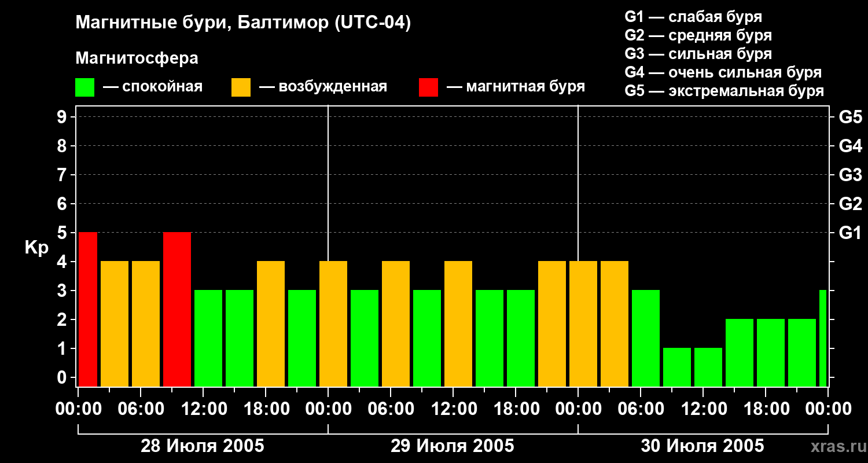The height and width of the screenshot is (463, 868).
Task: Click the green 'спокойная' legend swatch
Action: [x=84, y=87]
